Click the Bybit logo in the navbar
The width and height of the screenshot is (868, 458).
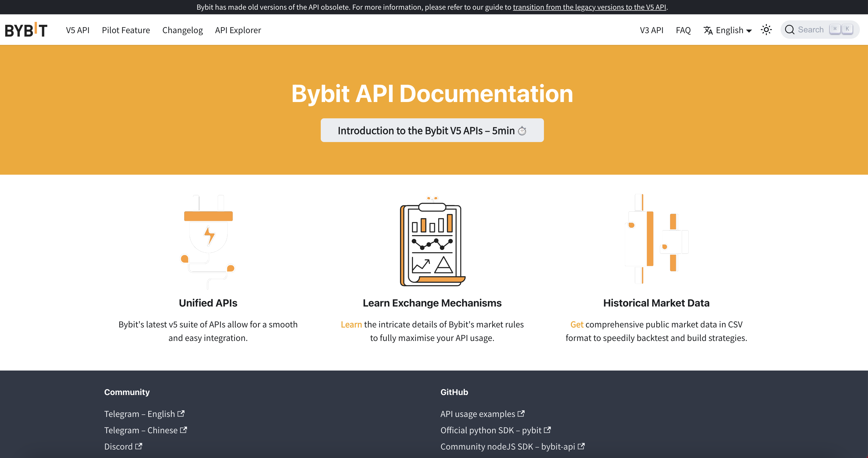tap(26, 30)
